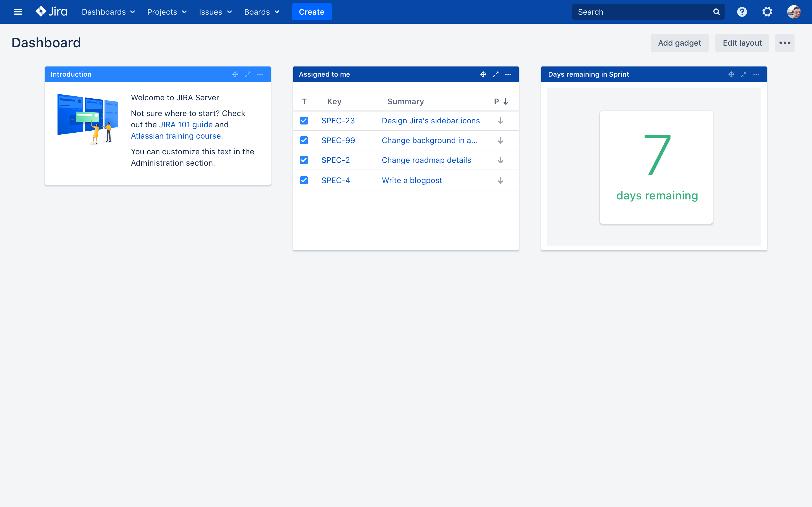Click the expand icon on Assigned to me gadget
The height and width of the screenshot is (507, 812).
(x=496, y=74)
